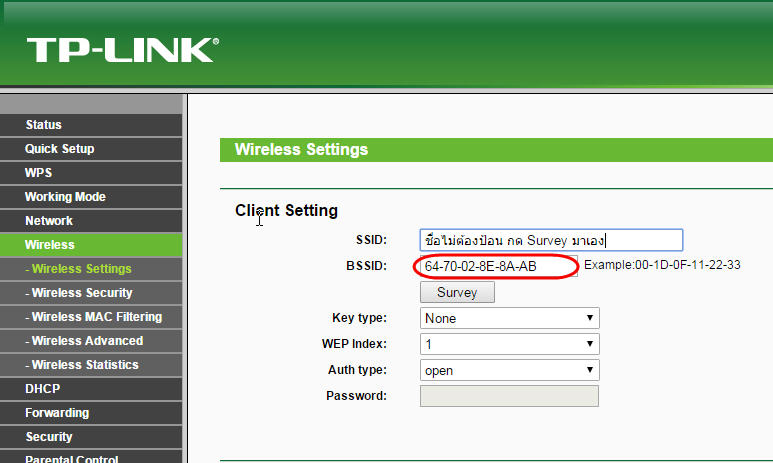Click the disabled Password field

[x=509, y=396]
